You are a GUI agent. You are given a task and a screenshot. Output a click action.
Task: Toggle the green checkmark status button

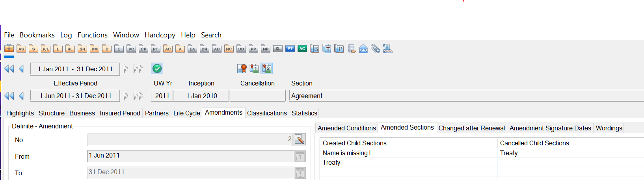tap(157, 69)
